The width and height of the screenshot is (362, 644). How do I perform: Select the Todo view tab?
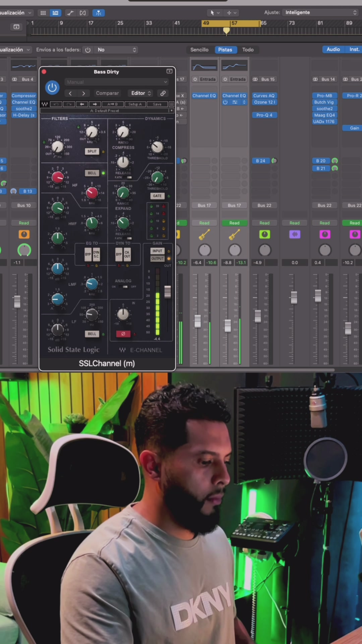click(x=248, y=50)
